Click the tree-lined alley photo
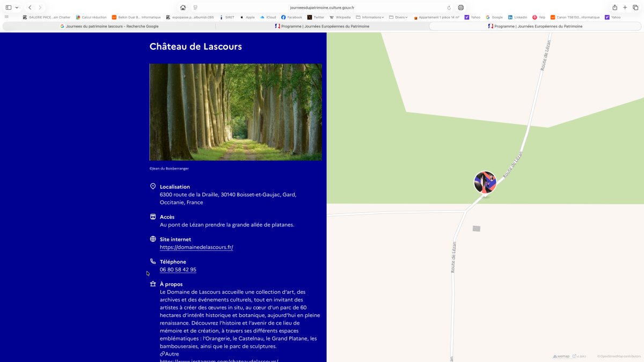The height and width of the screenshot is (362, 644). (x=236, y=112)
